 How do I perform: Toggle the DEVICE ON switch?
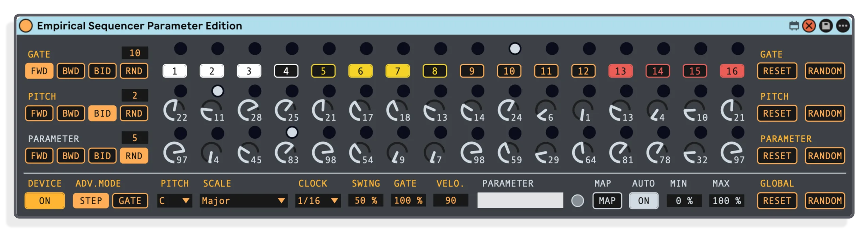[45, 201]
